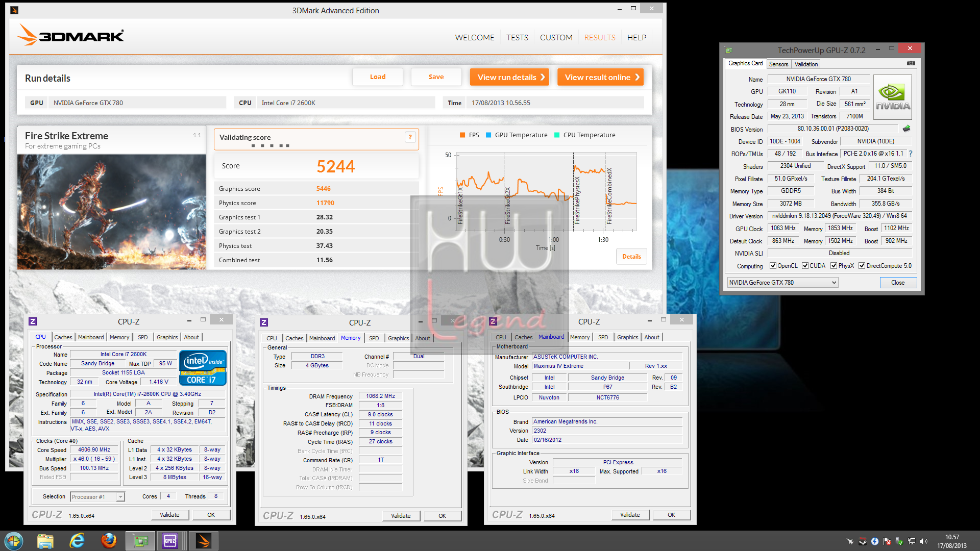Close GPU-Z with the Close button
980x551 pixels.
[x=898, y=283]
